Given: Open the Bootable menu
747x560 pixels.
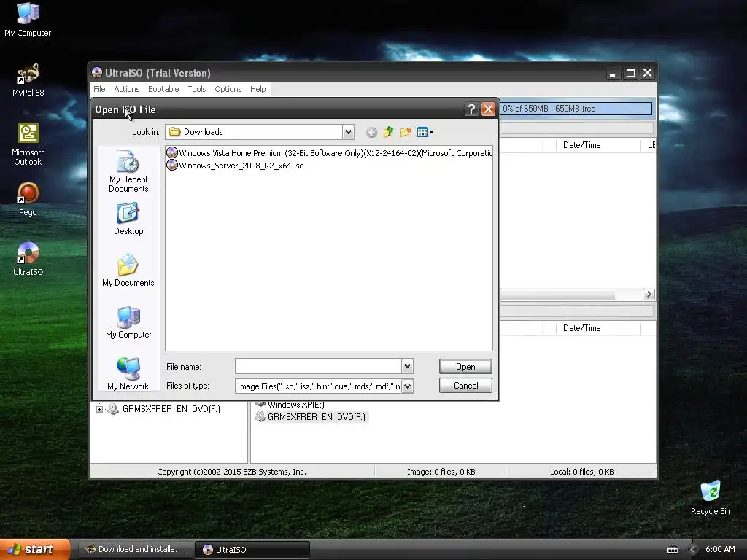Looking at the screenshot, I should coord(163,89).
